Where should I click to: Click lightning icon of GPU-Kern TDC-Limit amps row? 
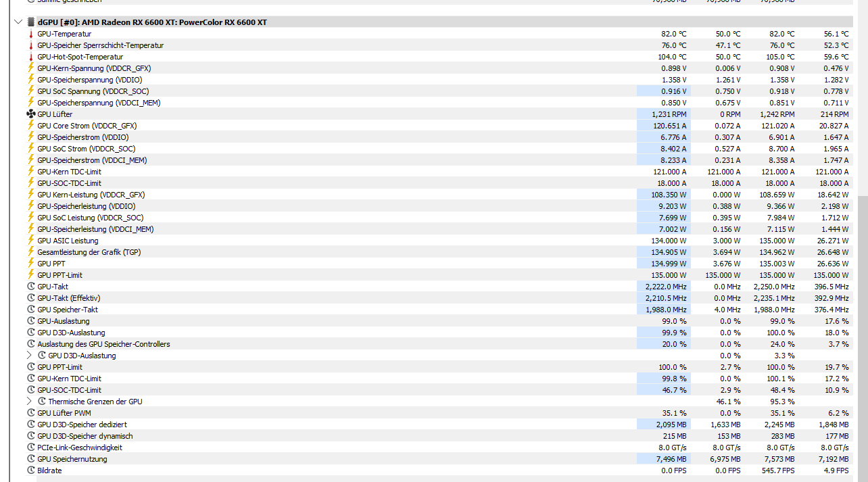[30, 172]
